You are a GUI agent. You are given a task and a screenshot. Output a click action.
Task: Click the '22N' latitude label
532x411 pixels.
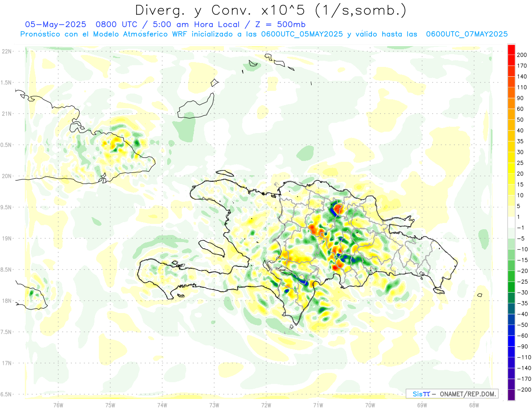coord(7,51)
